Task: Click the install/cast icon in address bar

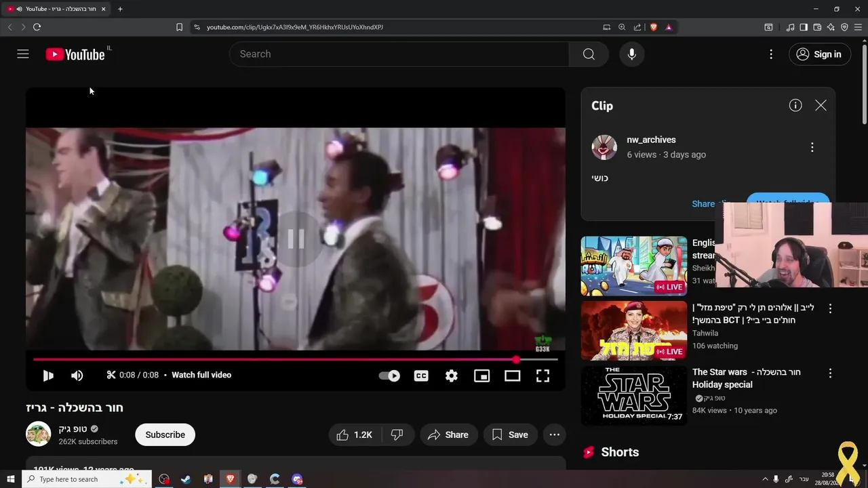Action: (x=607, y=27)
